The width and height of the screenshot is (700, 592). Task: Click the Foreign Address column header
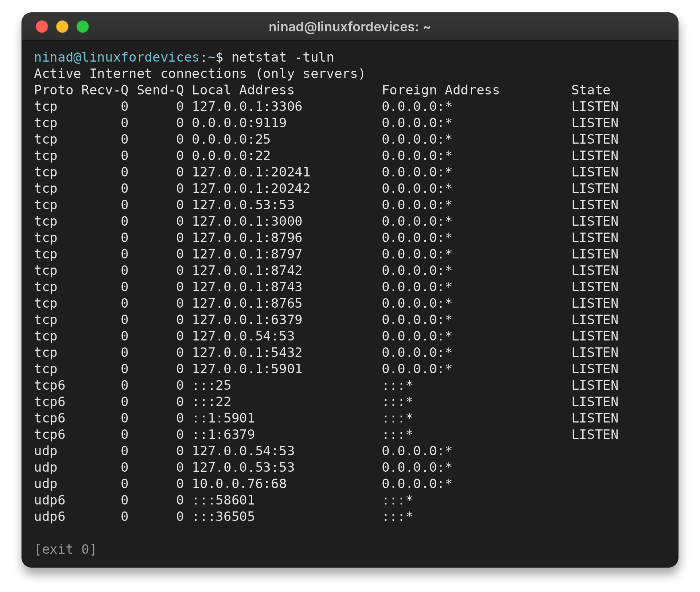[x=441, y=90]
